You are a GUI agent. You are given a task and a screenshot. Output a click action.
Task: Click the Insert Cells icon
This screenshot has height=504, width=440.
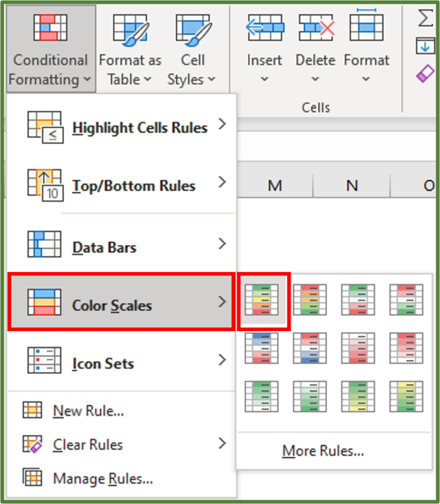click(x=264, y=26)
